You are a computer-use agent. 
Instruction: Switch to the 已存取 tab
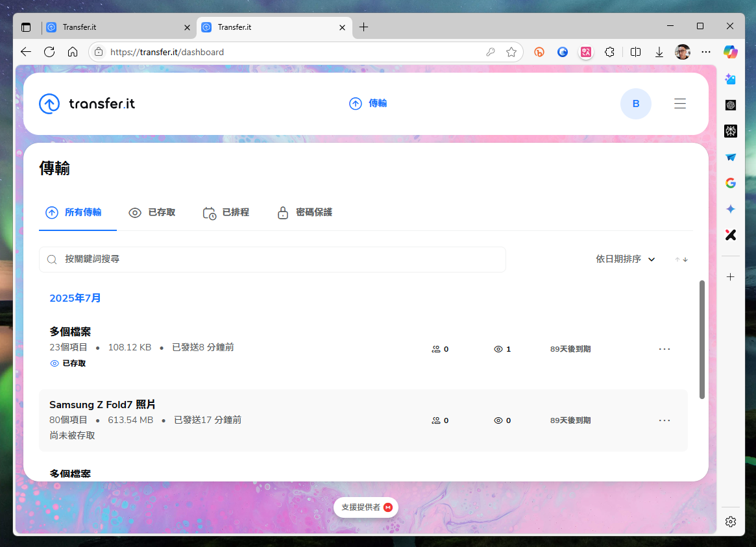coord(152,213)
